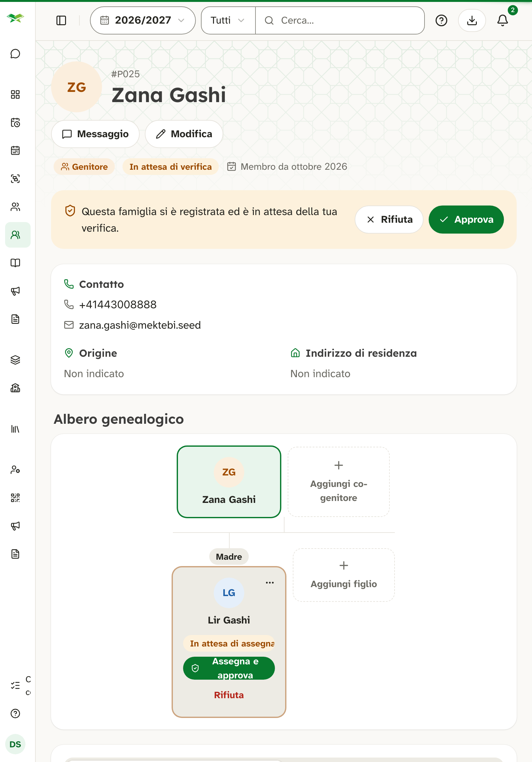Click the help question mark in top bar
Image resolution: width=532 pixels, height=762 pixels.
441,20
